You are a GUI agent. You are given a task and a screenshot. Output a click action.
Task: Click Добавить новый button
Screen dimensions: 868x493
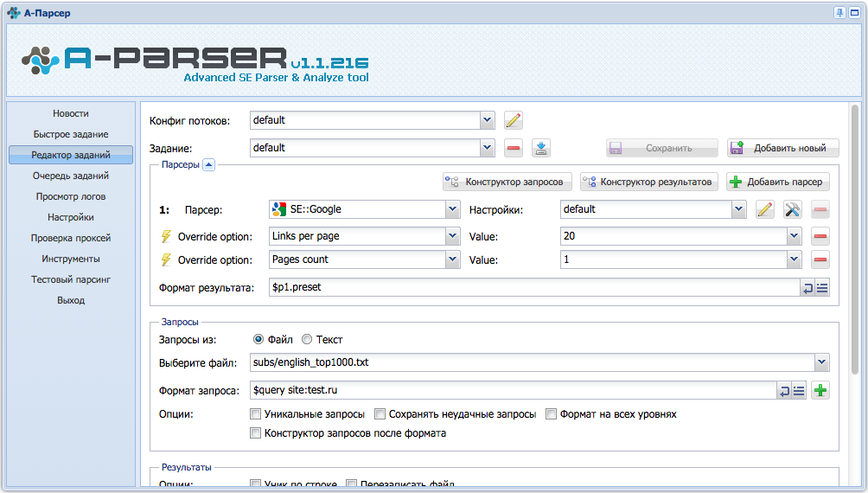[x=782, y=148]
